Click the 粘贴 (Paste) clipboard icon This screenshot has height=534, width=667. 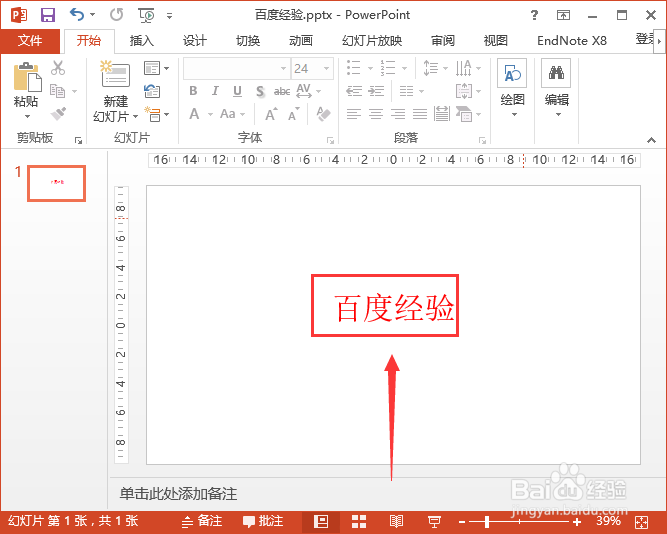(x=27, y=77)
